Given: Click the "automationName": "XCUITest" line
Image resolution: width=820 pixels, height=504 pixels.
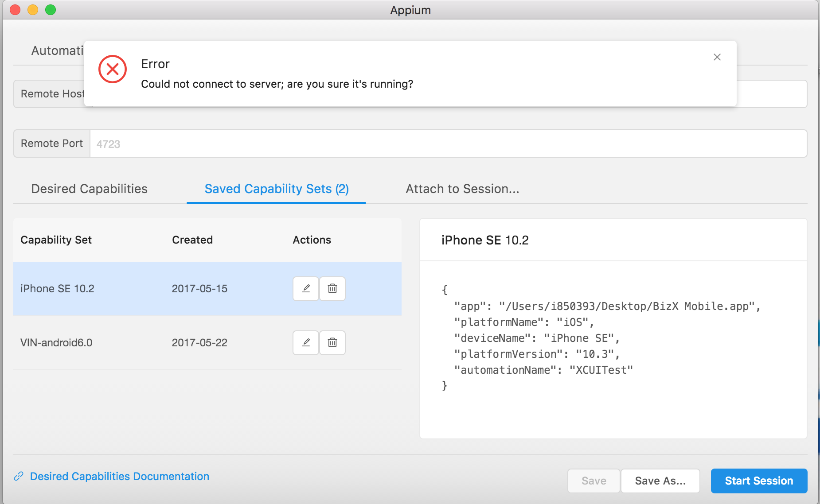Looking at the screenshot, I should tap(543, 370).
